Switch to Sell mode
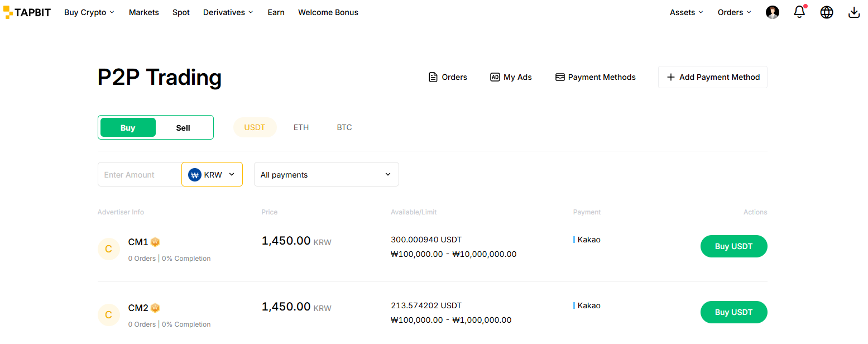 coord(183,128)
